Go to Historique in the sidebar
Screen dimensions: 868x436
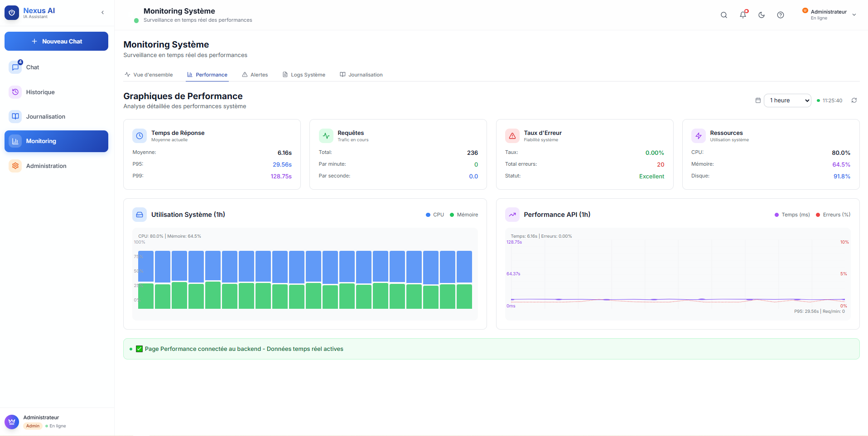point(40,92)
